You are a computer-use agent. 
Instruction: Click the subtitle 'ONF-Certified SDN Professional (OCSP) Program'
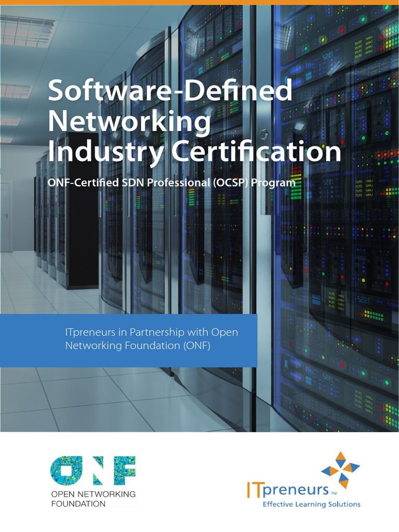tap(171, 182)
